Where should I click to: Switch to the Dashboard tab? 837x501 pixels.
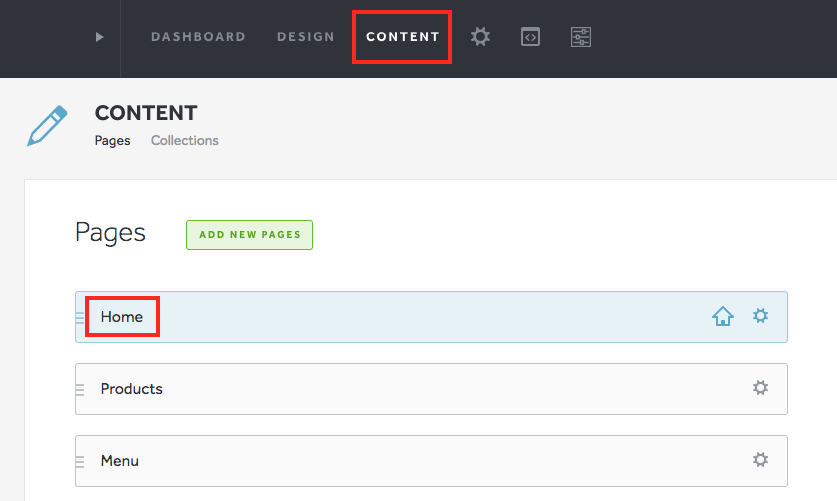198,37
